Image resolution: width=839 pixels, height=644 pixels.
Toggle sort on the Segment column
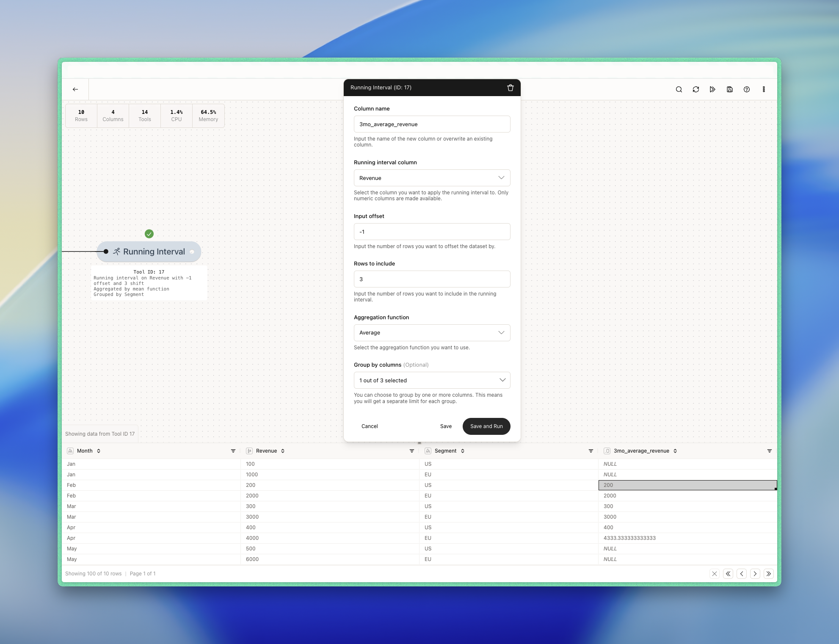tap(463, 451)
